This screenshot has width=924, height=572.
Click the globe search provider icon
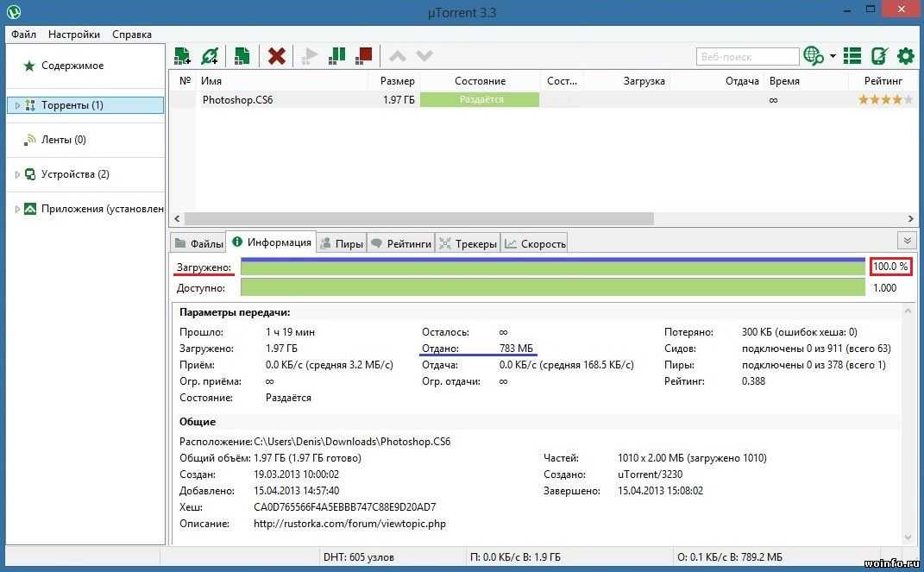pos(814,56)
